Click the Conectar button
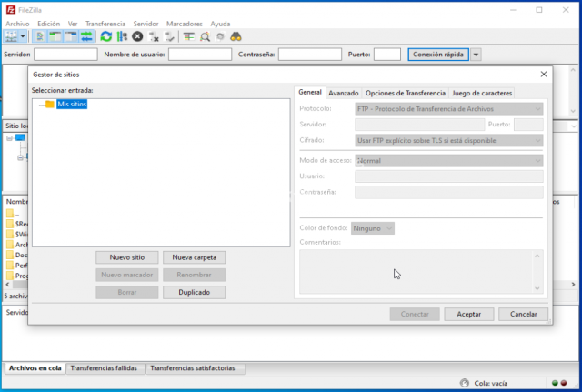582x392 pixels. click(415, 314)
